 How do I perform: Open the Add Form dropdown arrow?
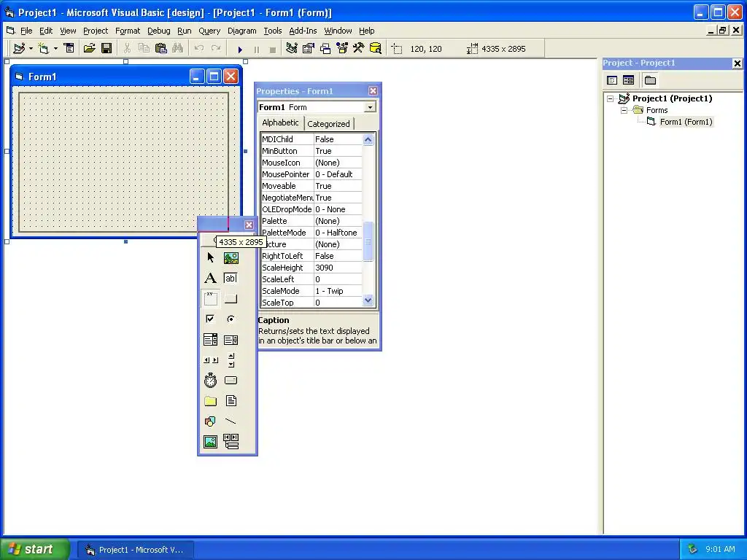55,49
